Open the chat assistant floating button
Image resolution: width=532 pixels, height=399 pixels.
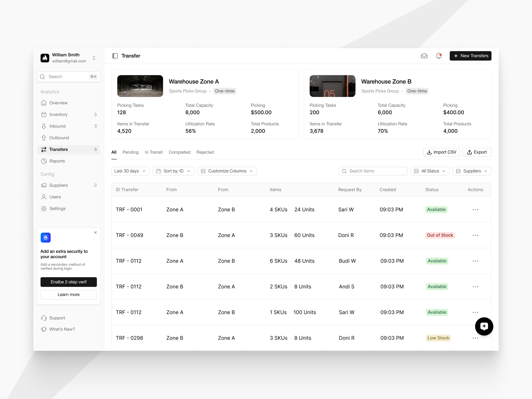[484, 326]
